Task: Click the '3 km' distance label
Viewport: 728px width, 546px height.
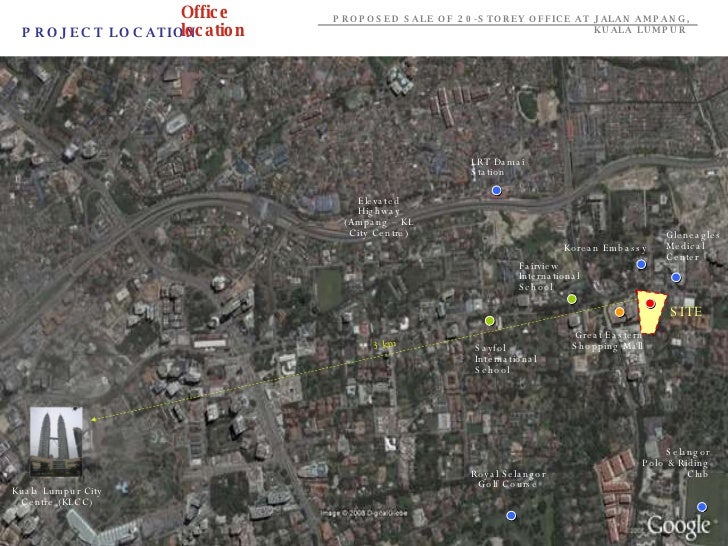Action: pyautogui.click(x=384, y=344)
